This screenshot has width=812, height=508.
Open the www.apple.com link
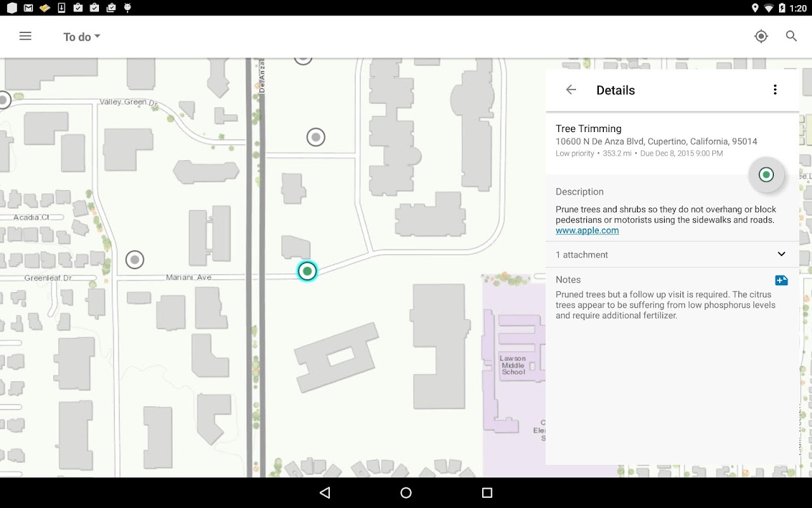coord(587,231)
